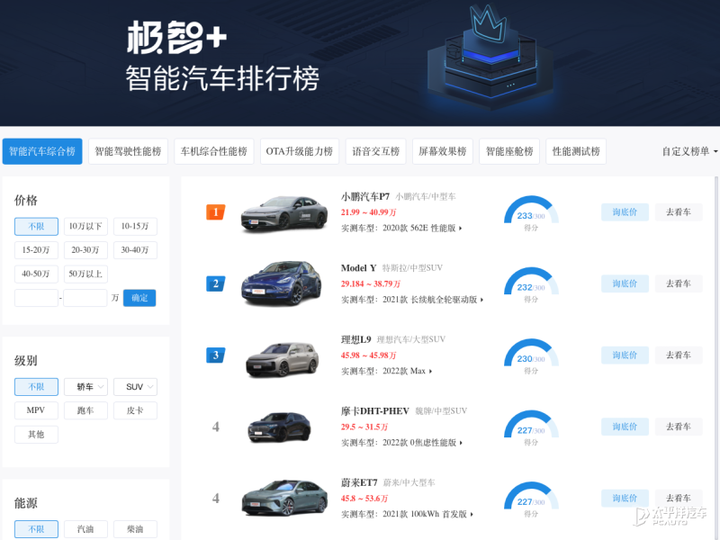720x540 pixels.
Task: Confirm custom price with 确定 button
Action: point(140,298)
